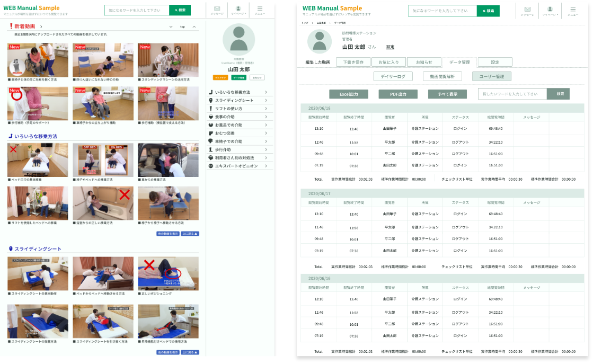
Task: Open the メッセージ envelope icon in left header
Action: click(217, 10)
